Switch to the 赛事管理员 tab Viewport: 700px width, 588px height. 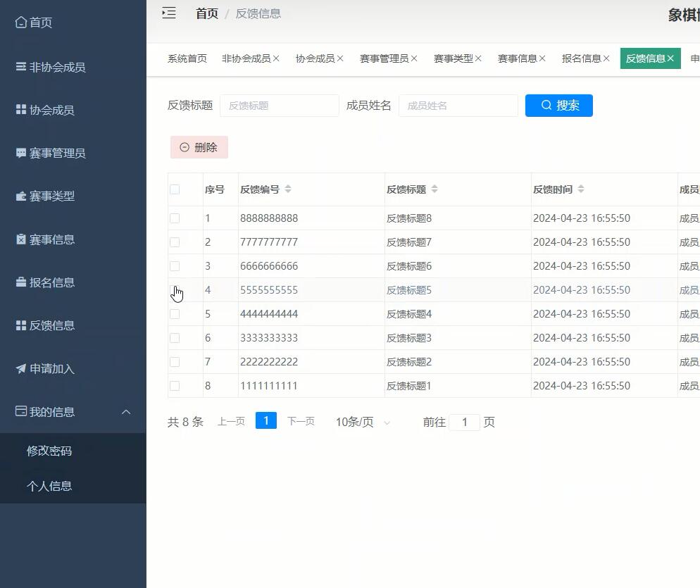click(384, 58)
